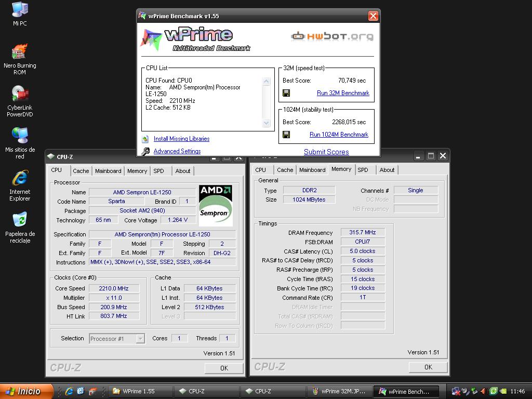Image resolution: width=532 pixels, height=399 pixels.
Task: Click Submit Scores link
Action: tap(326, 152)
